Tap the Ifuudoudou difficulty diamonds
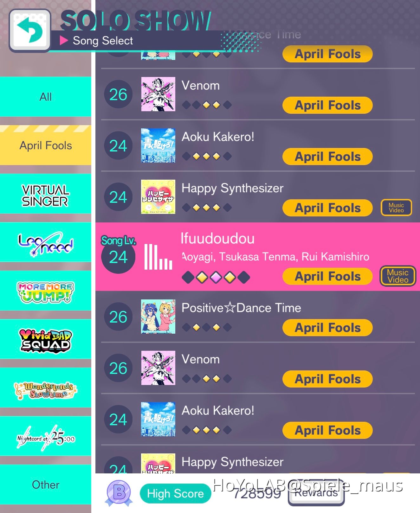The image size is (420, 513). pyautogui.click(x=216, y=277)
